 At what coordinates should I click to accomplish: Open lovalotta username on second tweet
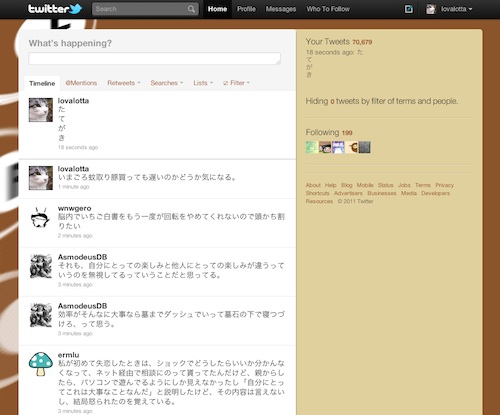(x=73, y=169)
